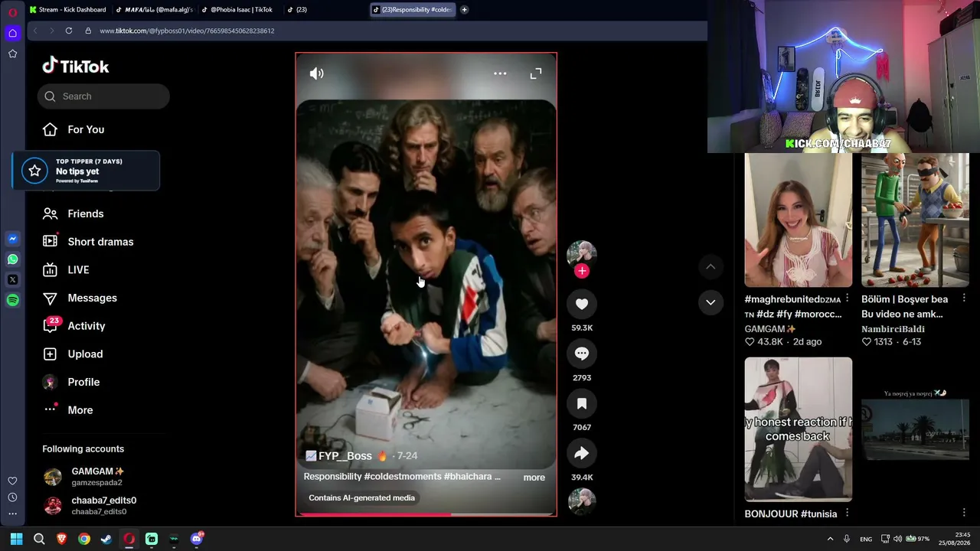Switch to the Stream - Kick Dashboard tab
This screenshot has height=551, width=980.
[68, 10]
